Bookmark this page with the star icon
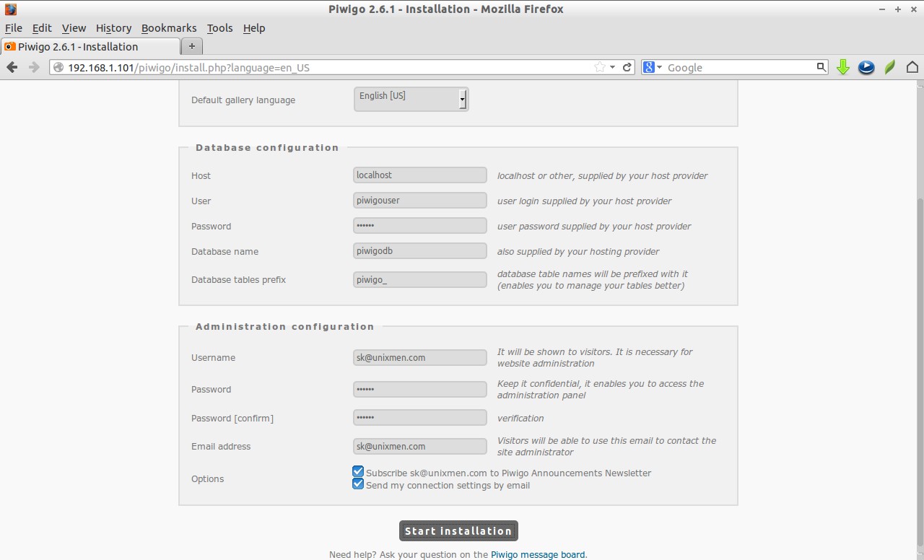Viewport: 924px width, 560px height. [x=599, y=67]
